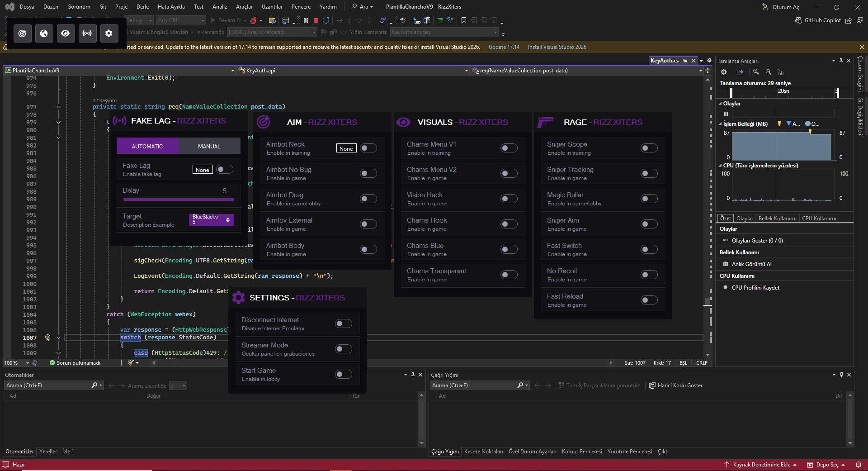
Task: Zoom out on the diagnostics timeline
Action: click(x=768, y=72)
